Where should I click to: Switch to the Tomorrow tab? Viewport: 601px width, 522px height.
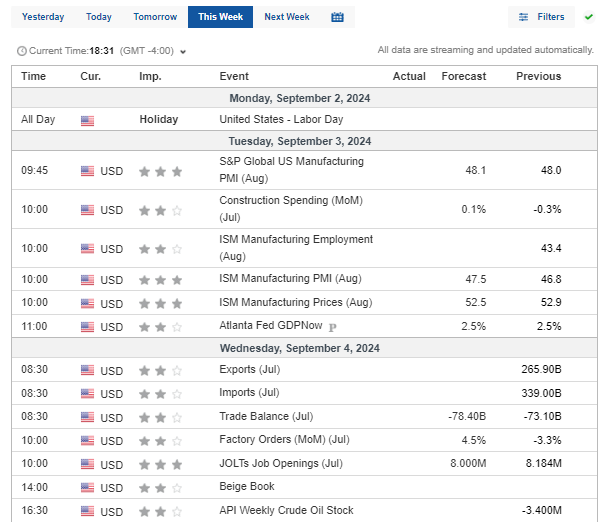[155, 17]
